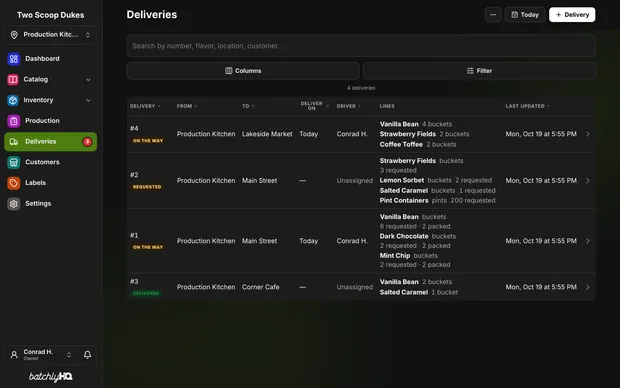Sort by the Driver column header
The width and height of the screenshot is (620, 388).
[348, 106]
